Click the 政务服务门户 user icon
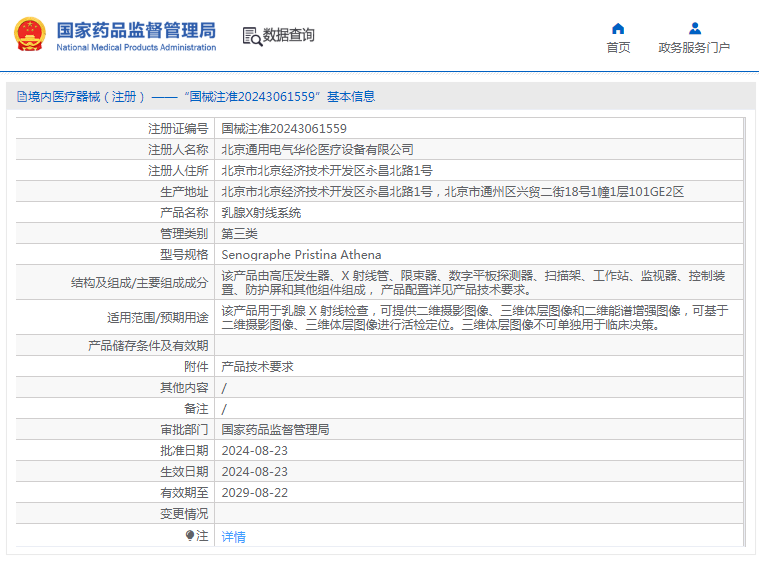This screenshot has width=759, height=564. coord(695,29)
